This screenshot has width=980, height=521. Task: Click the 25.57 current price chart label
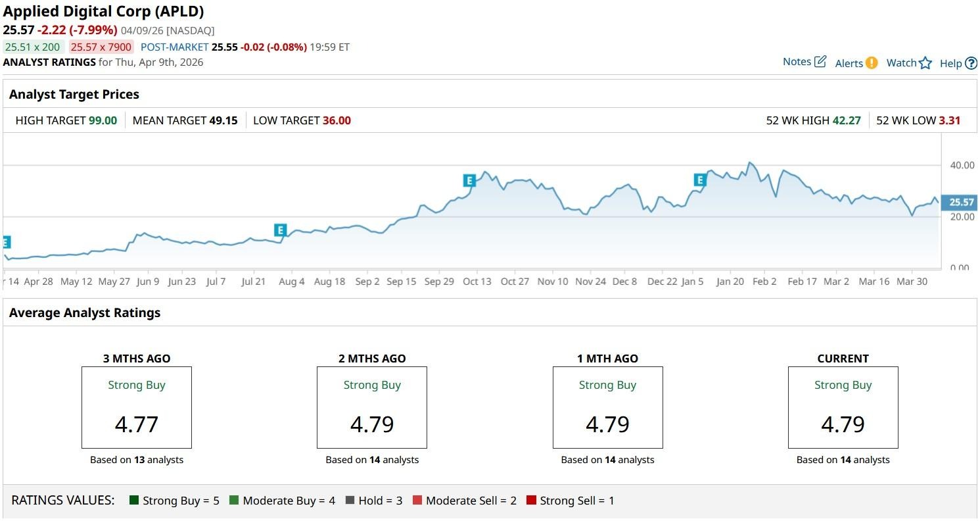click(x=961, y=203)
